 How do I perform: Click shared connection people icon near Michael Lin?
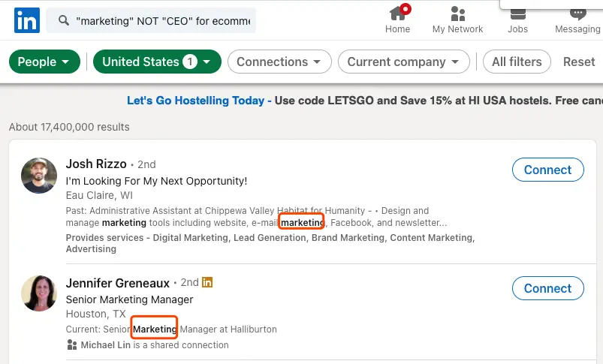(72, 344)
